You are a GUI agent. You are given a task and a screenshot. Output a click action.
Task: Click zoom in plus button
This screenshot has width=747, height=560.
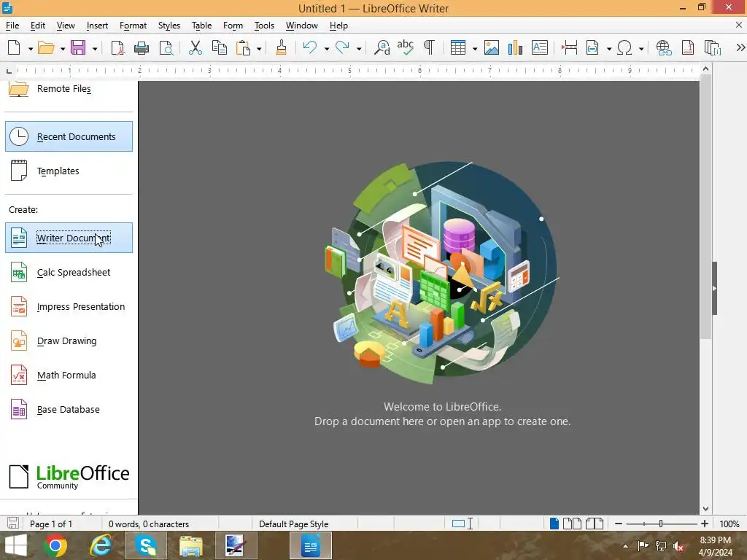click(705, 524)
